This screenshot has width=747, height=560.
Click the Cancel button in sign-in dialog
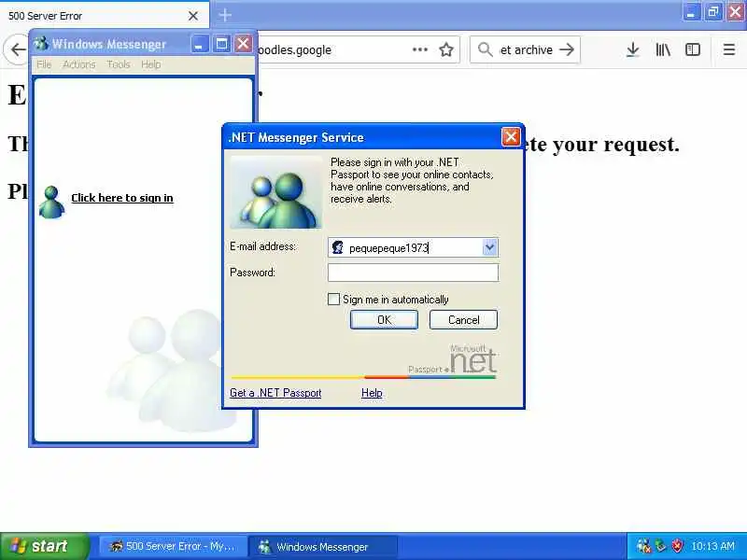tap(463, 319)
